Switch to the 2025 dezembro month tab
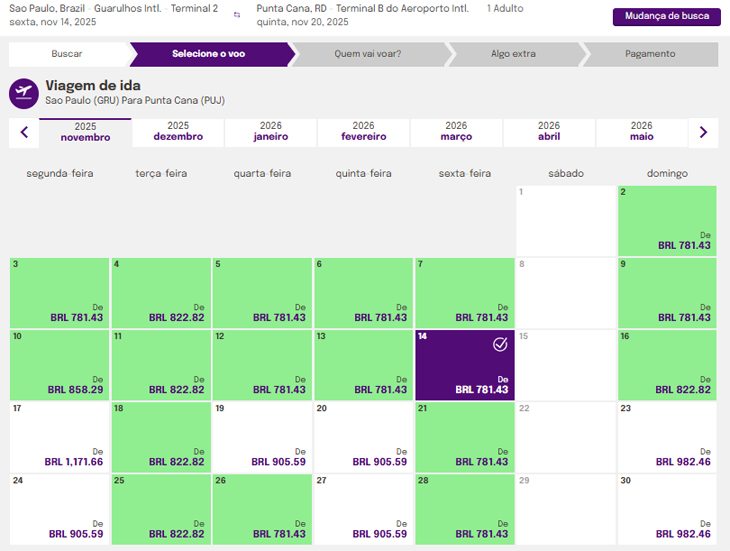Viewport: 730px width, 551px height. pos(178,132)
